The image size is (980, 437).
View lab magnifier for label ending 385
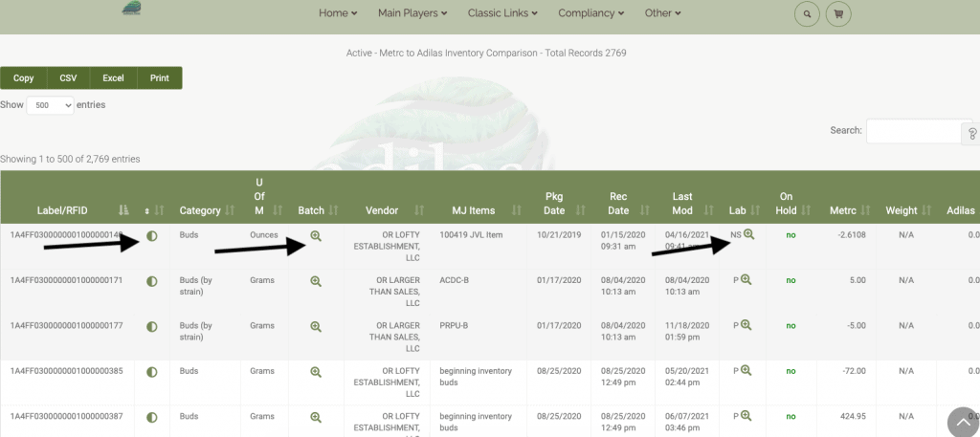pos(746,370)
